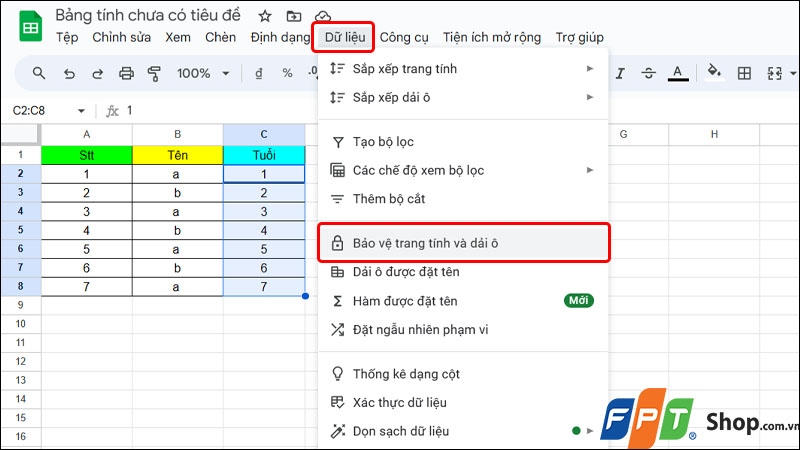Select Thêm bộ cắt
The width and height of the screenshot is (800, 450).
click(463, 199)
